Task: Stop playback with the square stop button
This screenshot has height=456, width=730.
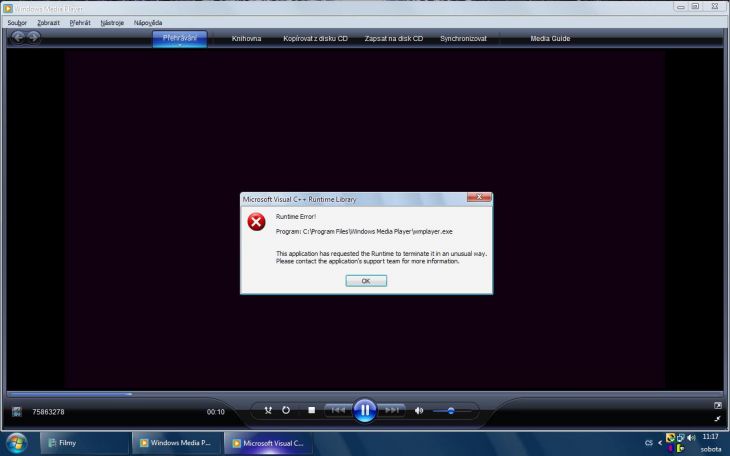Action: 311,410
